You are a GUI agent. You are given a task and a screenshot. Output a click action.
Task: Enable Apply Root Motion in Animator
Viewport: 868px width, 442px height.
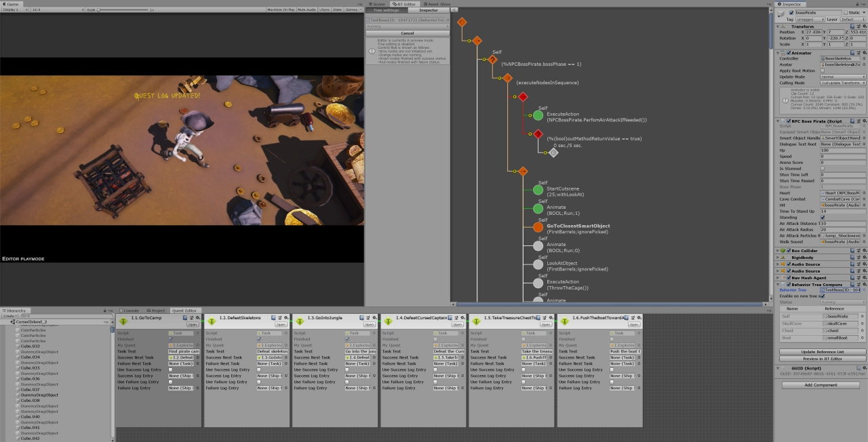pos(823,71)
